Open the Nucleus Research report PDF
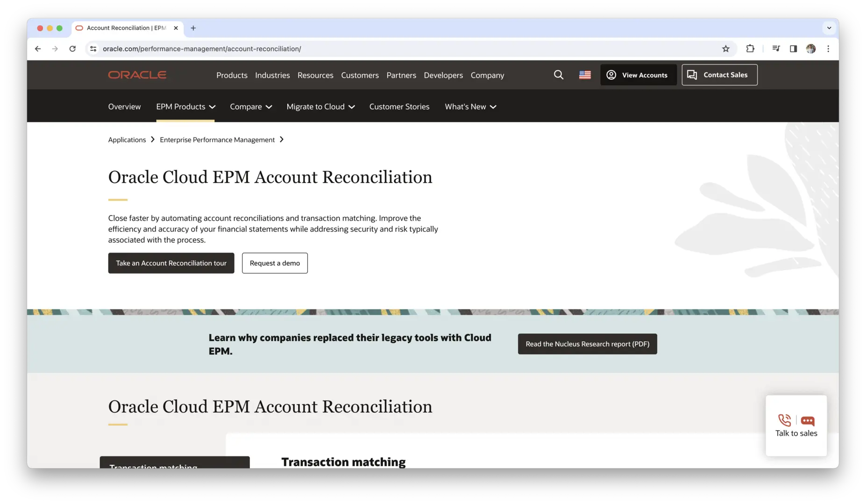The height and width of the screenshot is (504, 866). 587,344
